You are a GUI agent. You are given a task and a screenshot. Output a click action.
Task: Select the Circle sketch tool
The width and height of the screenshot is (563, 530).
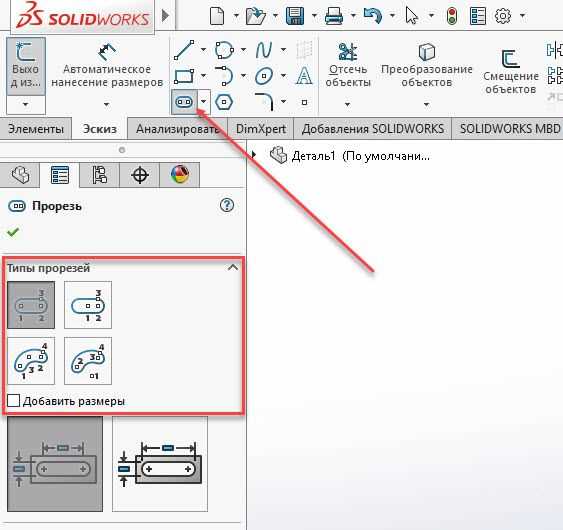click(224, 50)
